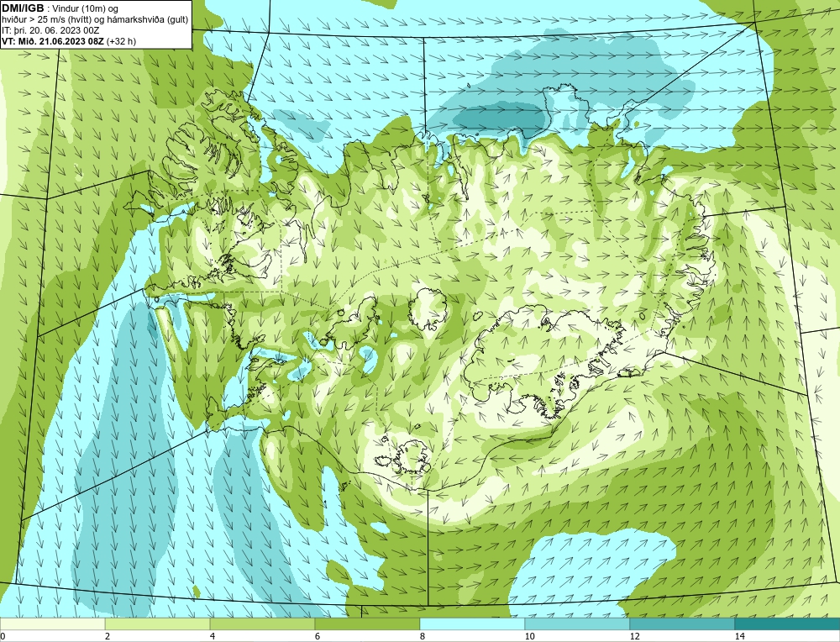Click the 12–14 m/s teal legend swatch

click(x=682, y=624)
